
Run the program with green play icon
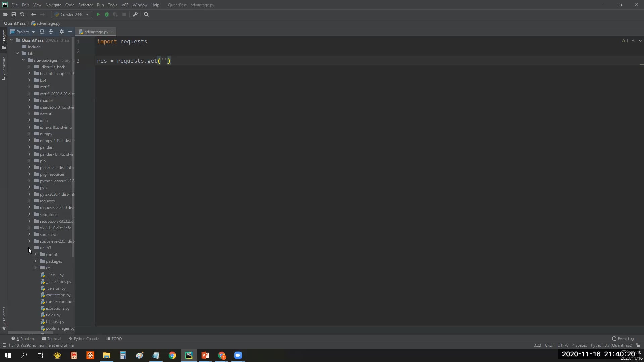click(x=98, y=14)
